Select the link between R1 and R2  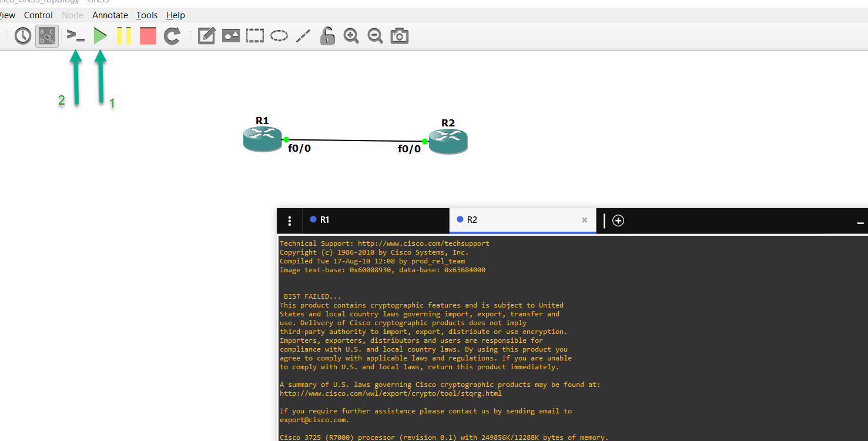pos(355,141)
